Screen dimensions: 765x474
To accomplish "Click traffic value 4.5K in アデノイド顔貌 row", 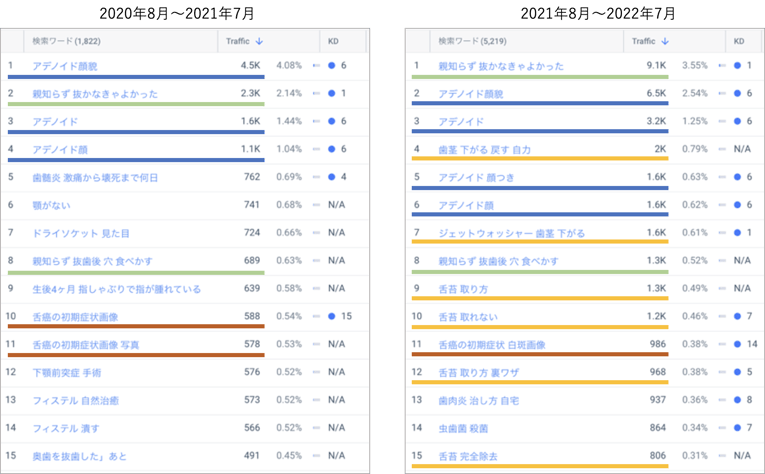I will click(x=250, y=65).
